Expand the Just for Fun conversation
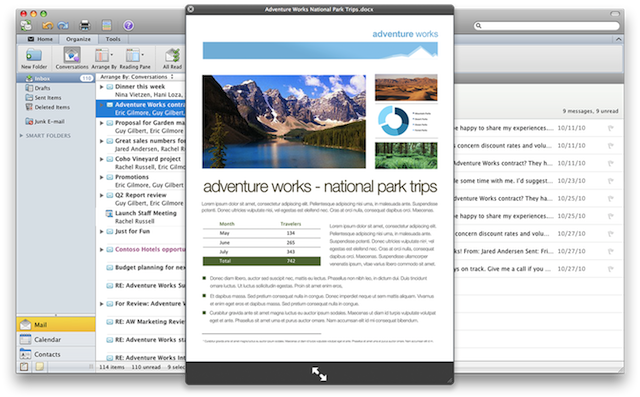 tap(102, 231)
